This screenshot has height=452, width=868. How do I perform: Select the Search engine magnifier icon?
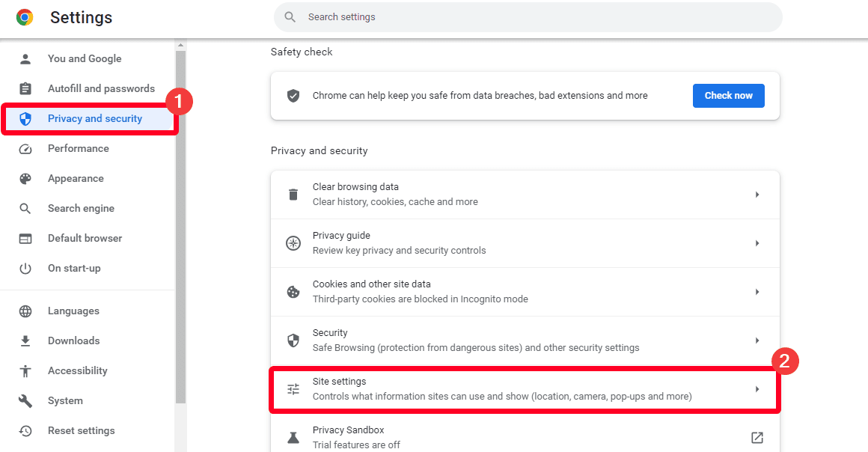pos(26,208)
